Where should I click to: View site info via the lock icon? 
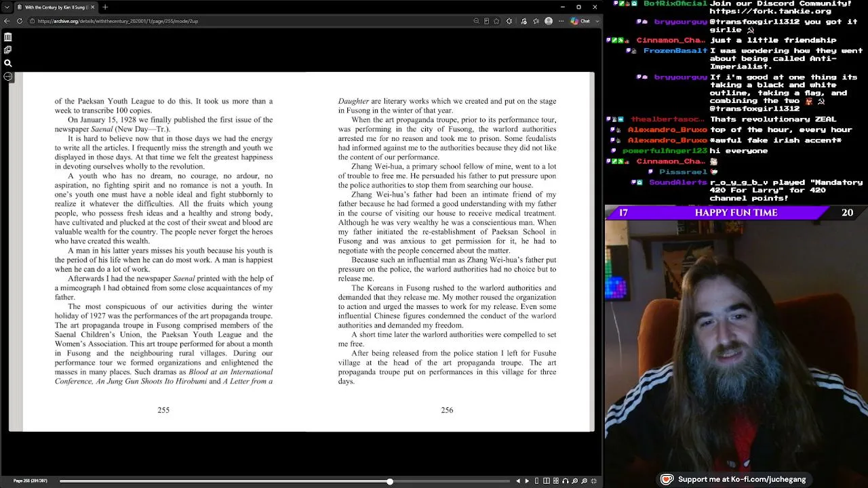pyautogui.click(x=32, y=21)
